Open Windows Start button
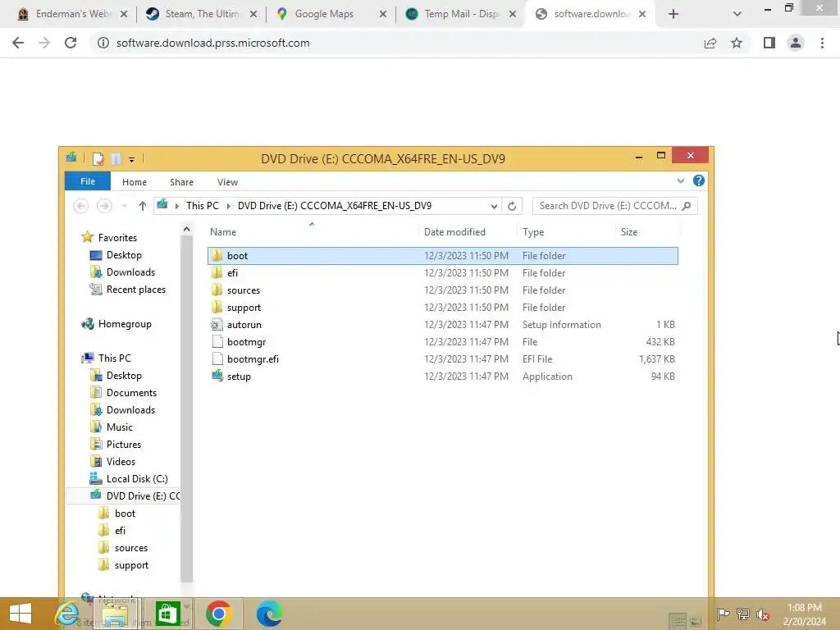The width and height of the screenshot is (840, 630). pos(21,614)
